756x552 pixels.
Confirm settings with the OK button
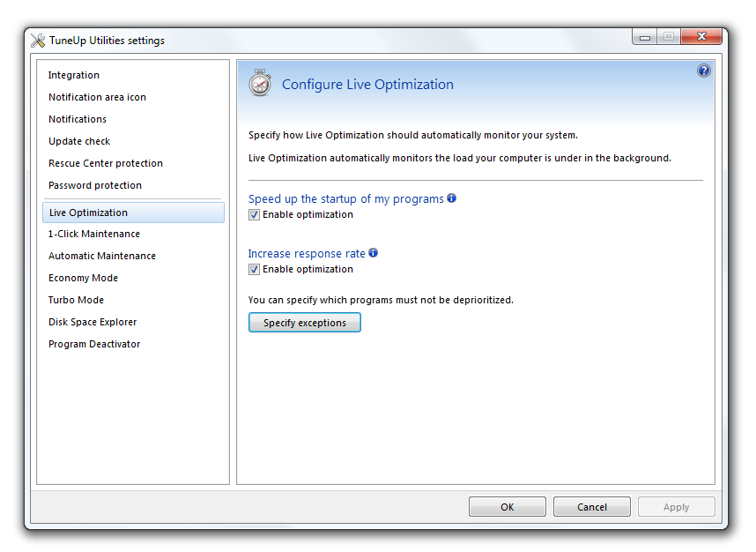507,507
